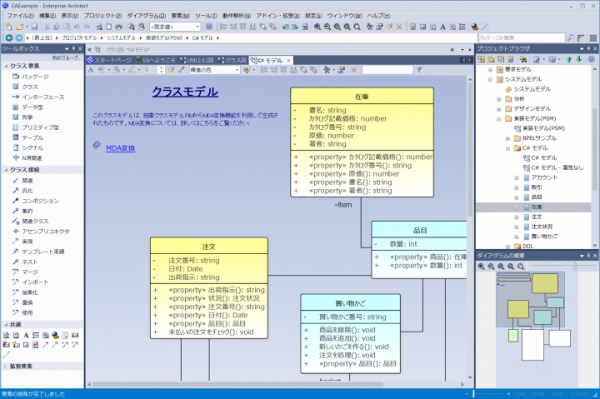Pick the インターフェース toolbox element
This screenshot has width=600, height=399.
[38, 97]
